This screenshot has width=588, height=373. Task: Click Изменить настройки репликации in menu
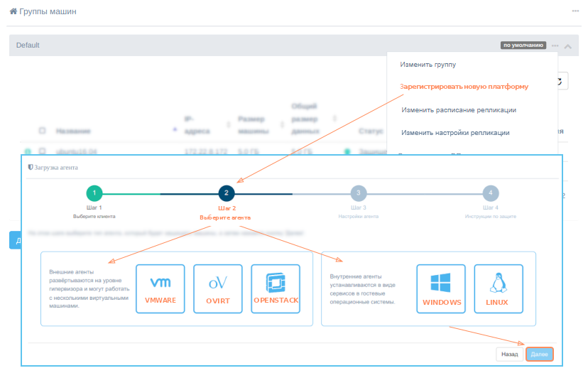point(455,133)
